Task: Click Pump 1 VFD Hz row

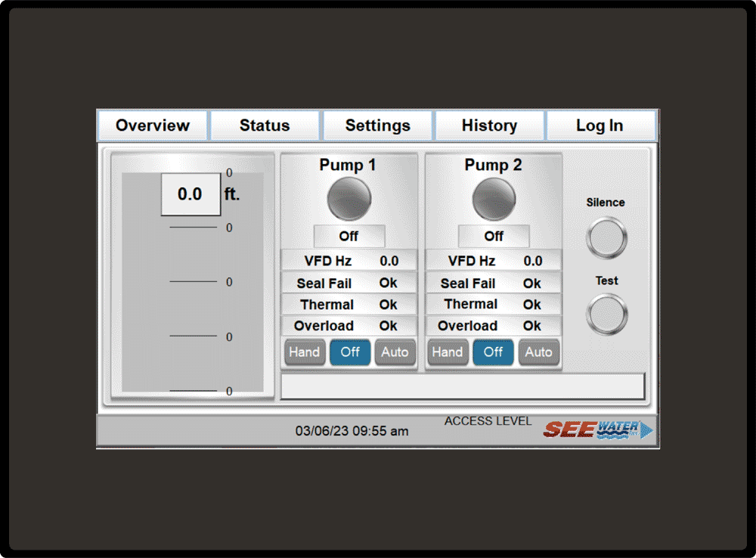Action: pyautogui.click(x=349, y=260)
